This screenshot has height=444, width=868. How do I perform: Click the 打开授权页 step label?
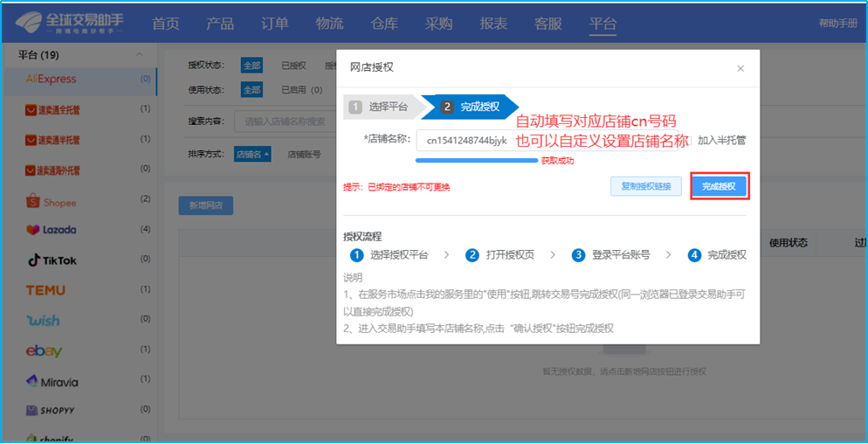click(x=510, y=255)
